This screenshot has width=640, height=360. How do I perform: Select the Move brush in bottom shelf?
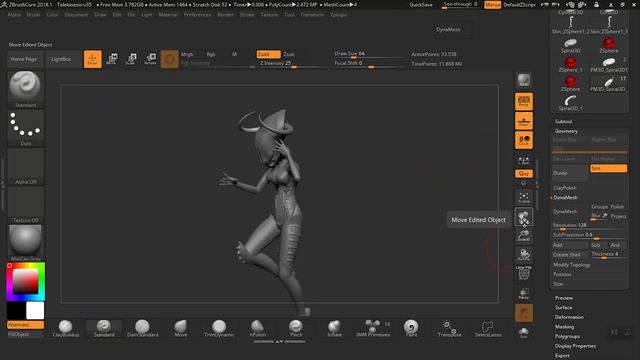click(181, 329)
